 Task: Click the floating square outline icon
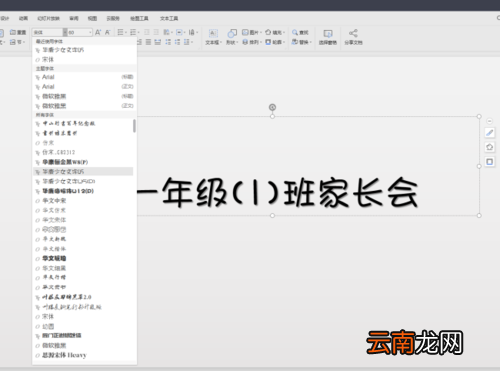coord(489,162)
